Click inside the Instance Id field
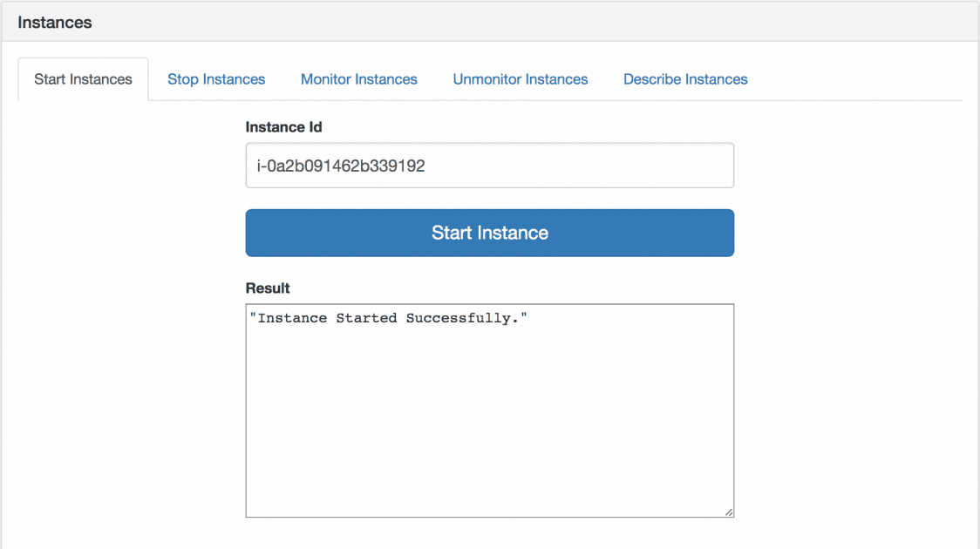The image size is (980, 549). (x=489, y=165)
